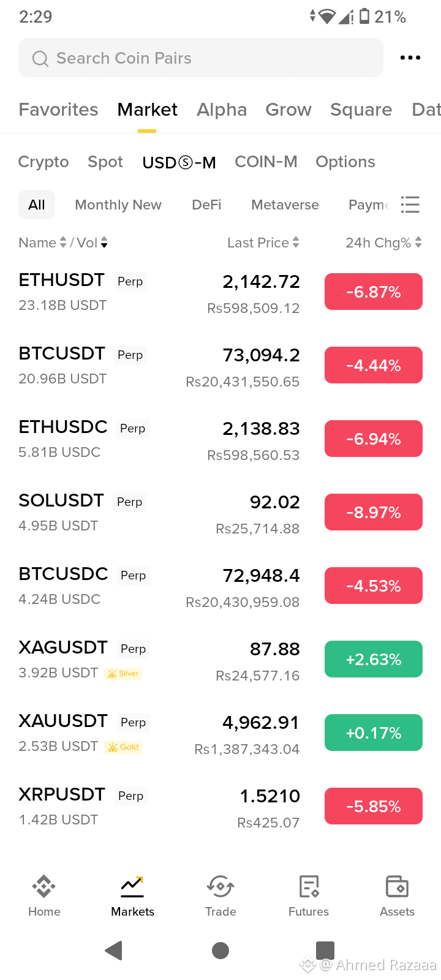Open the category list view icon

[410, 204]
